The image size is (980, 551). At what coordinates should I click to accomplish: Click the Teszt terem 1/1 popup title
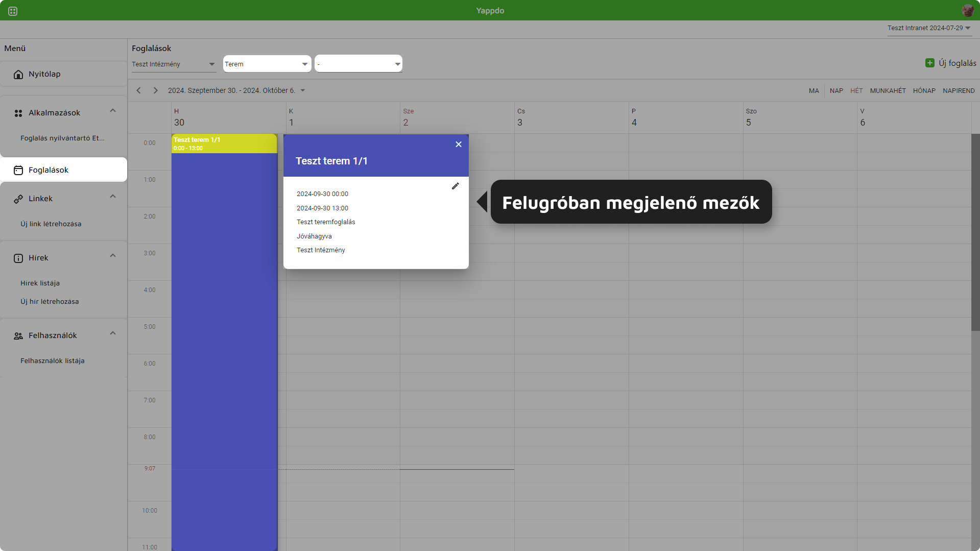coord(331,161)
